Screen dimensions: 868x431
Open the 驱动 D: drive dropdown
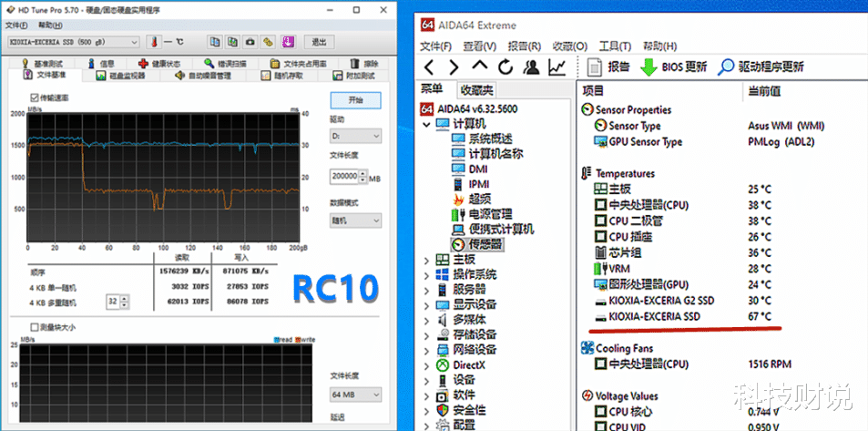[355, 136]
